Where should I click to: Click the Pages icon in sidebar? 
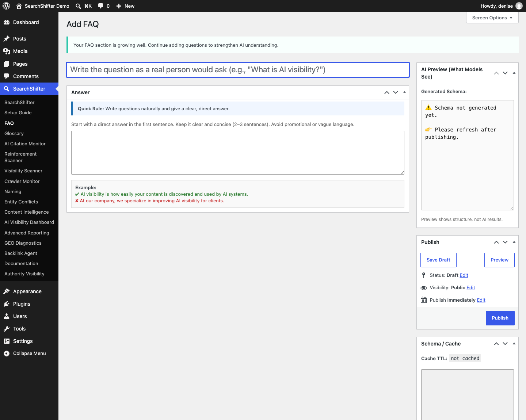[7, 64]
